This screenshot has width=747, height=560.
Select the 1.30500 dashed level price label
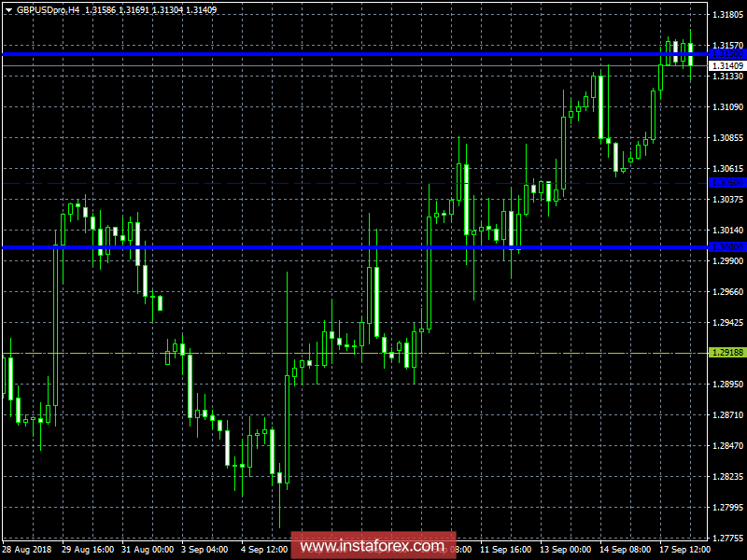click(x=727, y=183)
